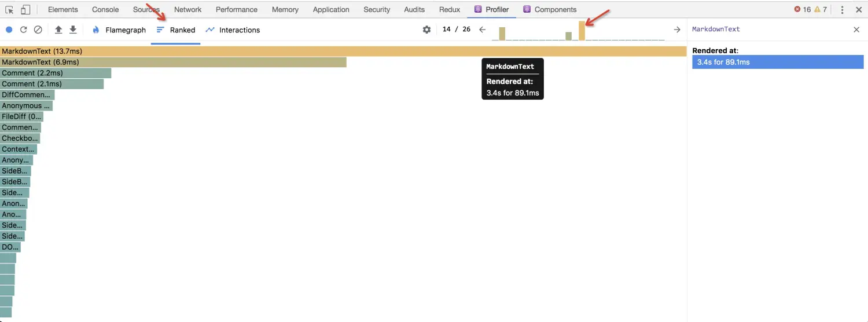Screen dimensions: 868x322
Task: Start profiling with the record button
Action: point(9,30)
